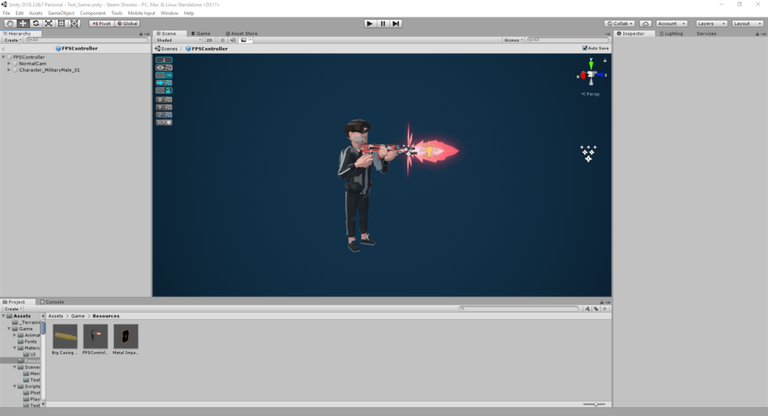
Task: Collapse the FPSController hierarchy root
Action: [4, 57]
